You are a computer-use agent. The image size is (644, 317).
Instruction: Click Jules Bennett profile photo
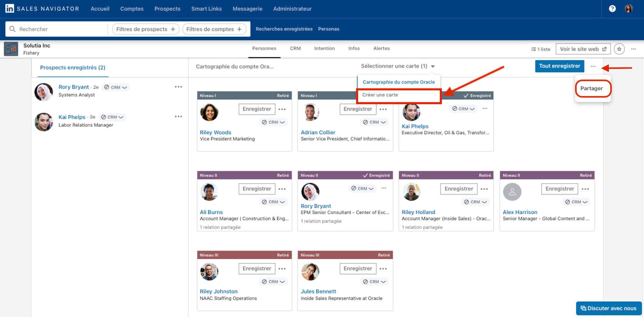coord(310,272)
